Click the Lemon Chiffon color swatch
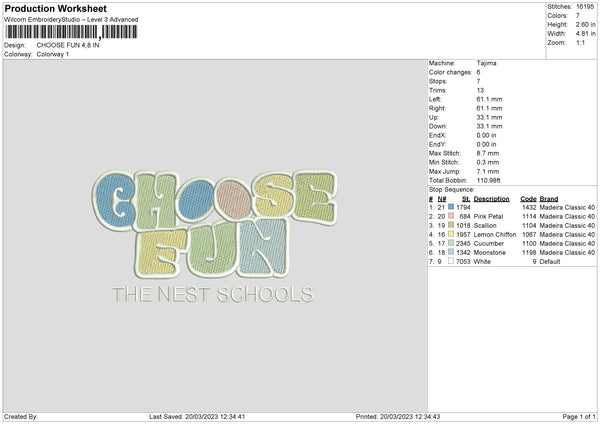 (x=451, y=234)
